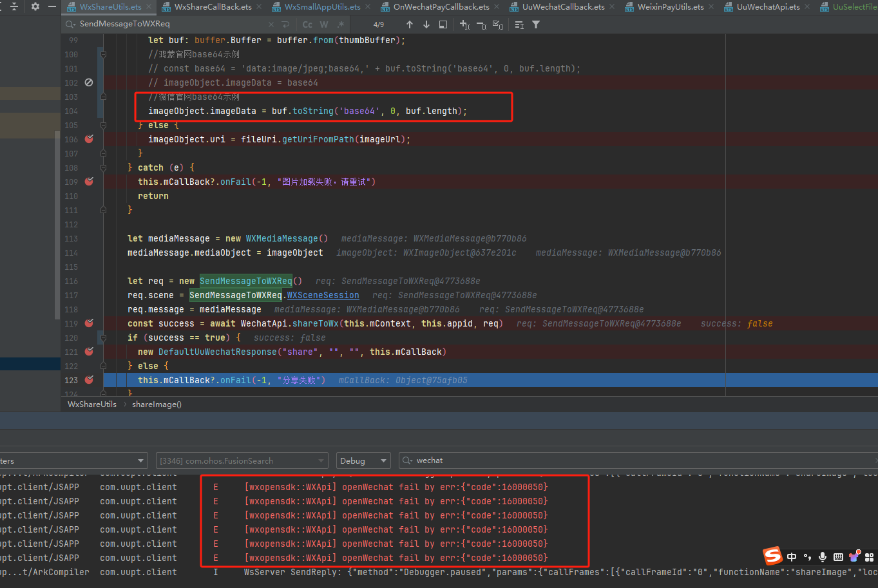This screenshot has width=878, height=588.
Task: Open the device filter dropdown in log panel
Action: [74, 460]
